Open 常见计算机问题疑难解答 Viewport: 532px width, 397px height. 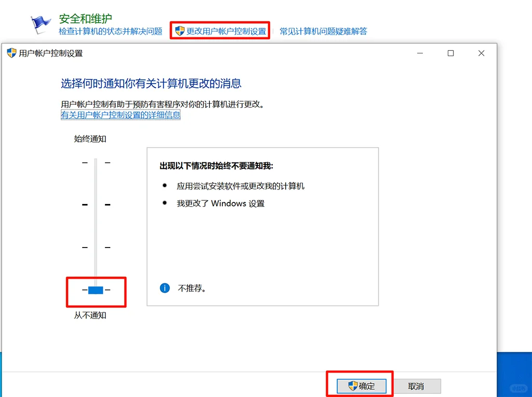point(323,31)
